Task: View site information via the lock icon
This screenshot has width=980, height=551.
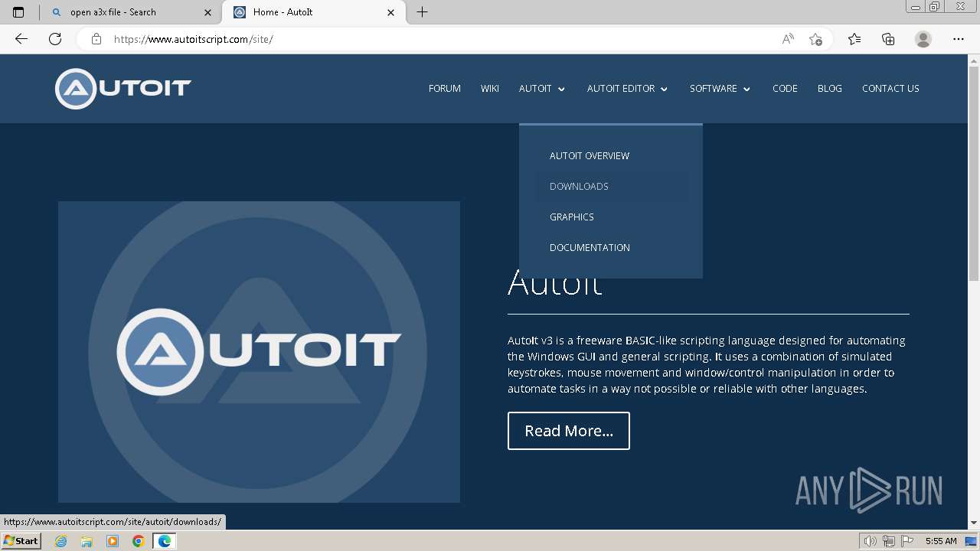Action: tap(96, 39)
